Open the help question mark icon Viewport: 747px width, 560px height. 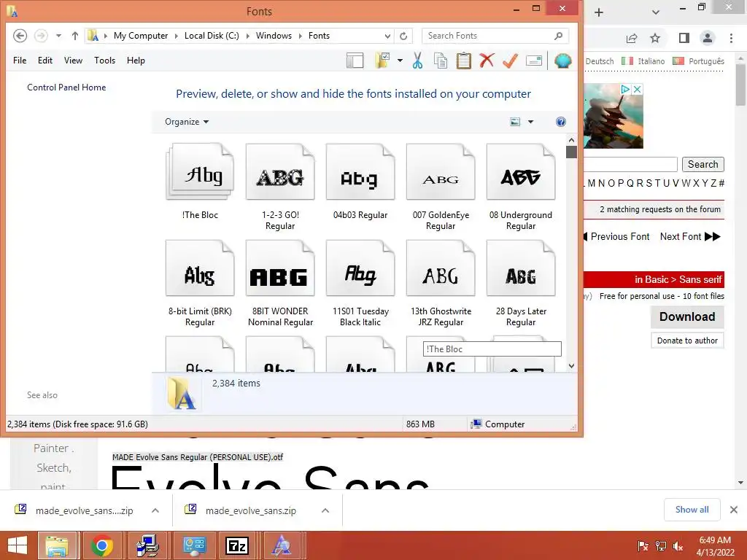click(561, 122)
